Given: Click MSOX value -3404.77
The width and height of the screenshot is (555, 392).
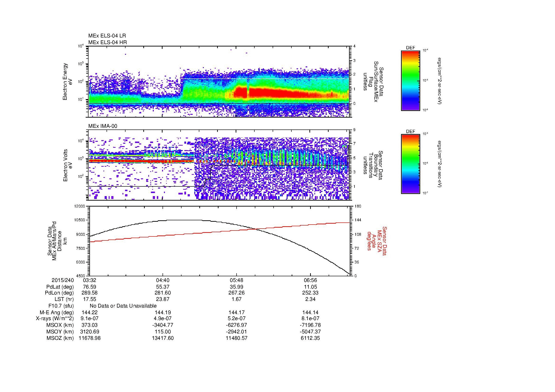Looking at the screenshot, I should pyautogui.click(x=163, y=325).
